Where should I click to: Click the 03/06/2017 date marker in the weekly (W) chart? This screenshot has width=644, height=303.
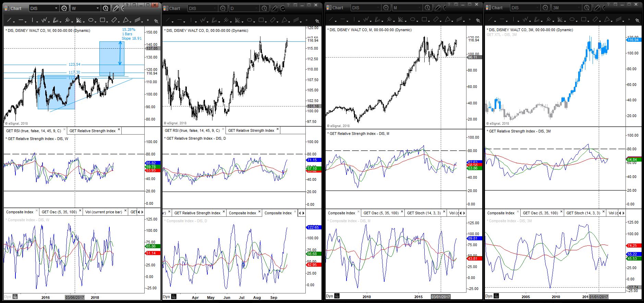coord(75,298)
